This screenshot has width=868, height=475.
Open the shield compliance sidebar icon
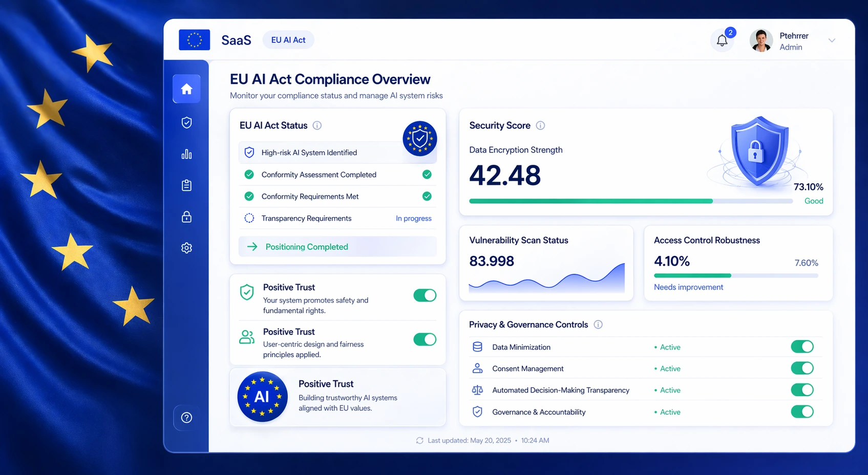coord(186,123)
